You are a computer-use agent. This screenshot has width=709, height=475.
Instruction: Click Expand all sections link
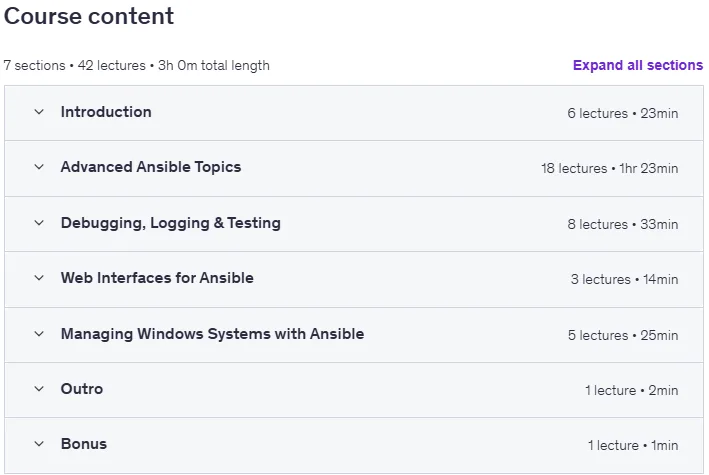tap(638, 65)
